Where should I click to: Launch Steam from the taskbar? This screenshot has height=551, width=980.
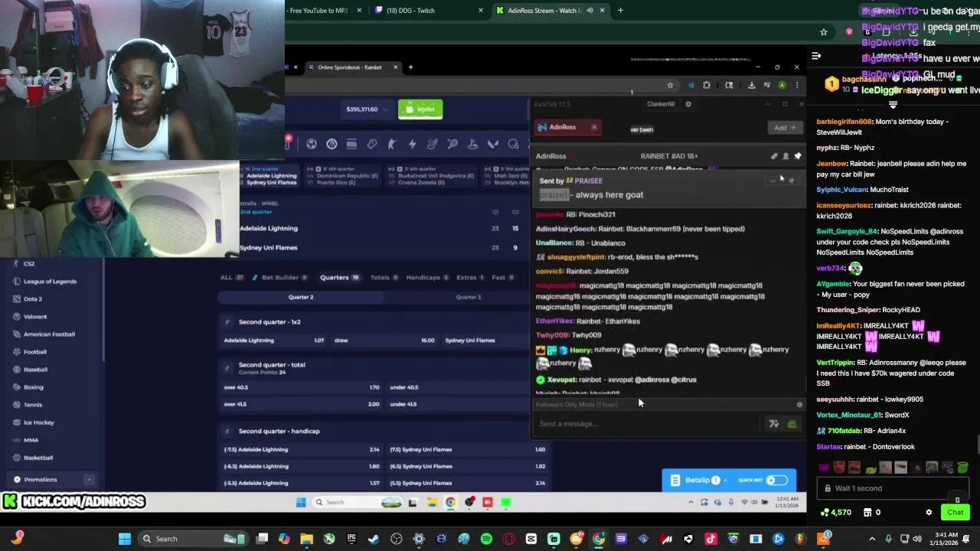pyautogui.click(x=374, y=539)
